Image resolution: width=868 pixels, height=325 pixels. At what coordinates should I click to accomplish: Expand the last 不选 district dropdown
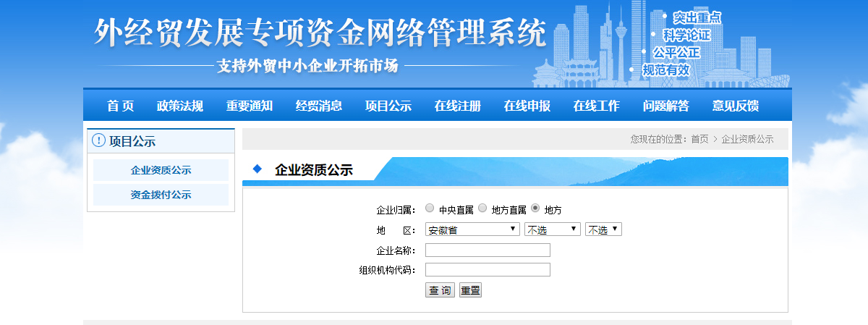pos(604,229)
